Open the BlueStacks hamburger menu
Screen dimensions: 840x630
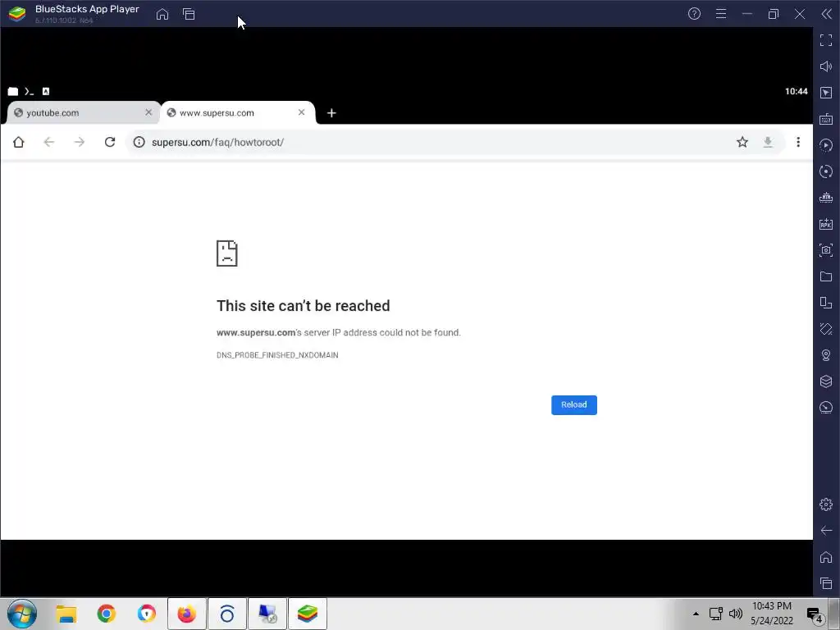pyautogui.click(x=721, y=14)
